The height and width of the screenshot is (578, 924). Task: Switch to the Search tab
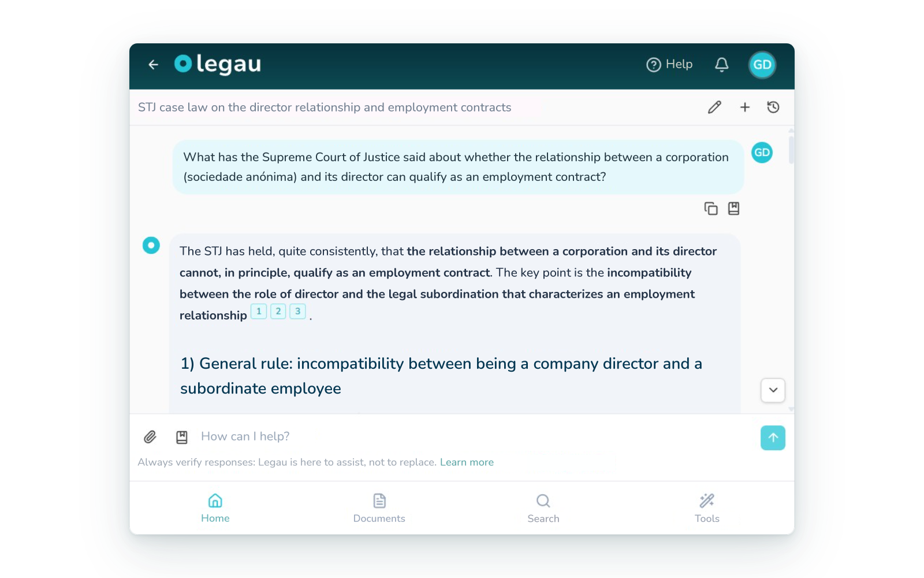pos(543,508)
